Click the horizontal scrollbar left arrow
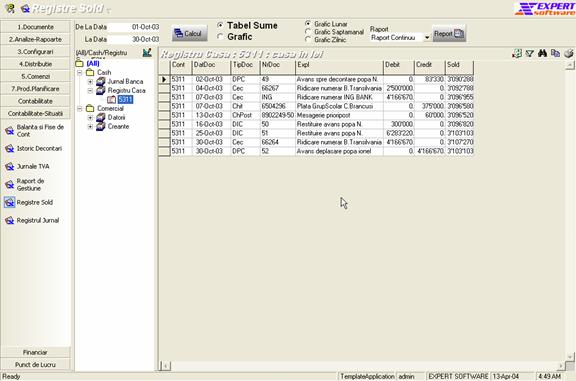The width and height of the screenshot is (576, 381). (x=165, y=366)
